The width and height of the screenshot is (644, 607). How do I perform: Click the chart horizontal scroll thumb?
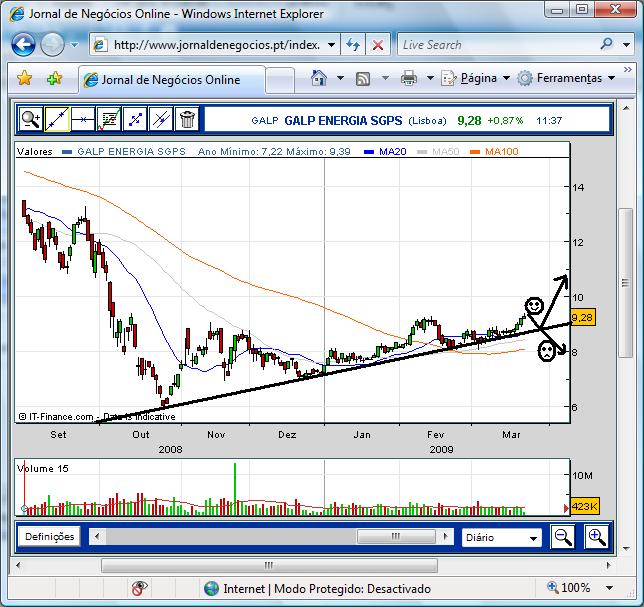[x=396, y=536]
